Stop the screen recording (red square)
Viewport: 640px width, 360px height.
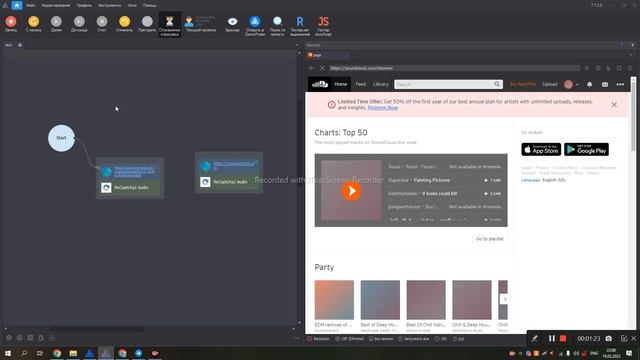(563, 338)
